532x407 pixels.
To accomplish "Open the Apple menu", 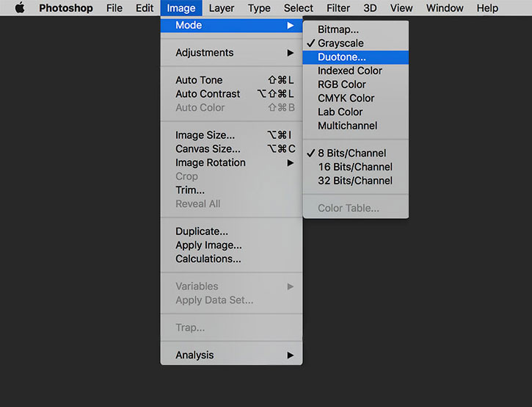I will click(x=20, y=8).
